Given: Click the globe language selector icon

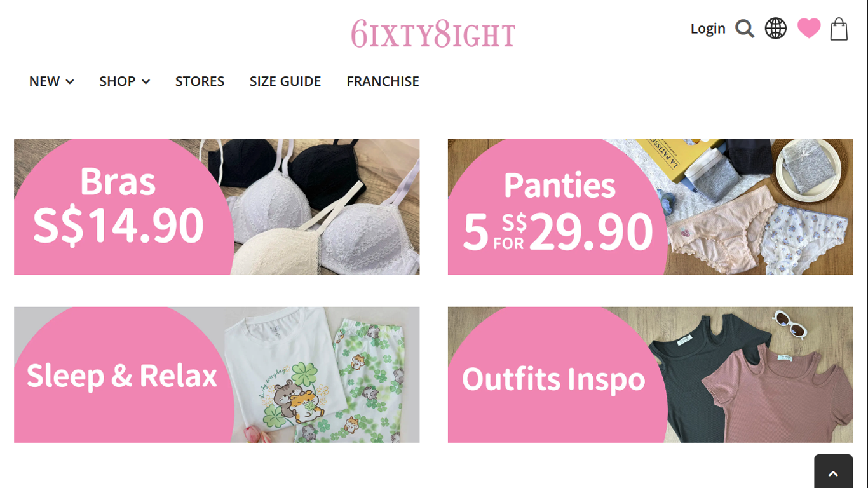Looking at the screenshot, I should pos(775,29).
